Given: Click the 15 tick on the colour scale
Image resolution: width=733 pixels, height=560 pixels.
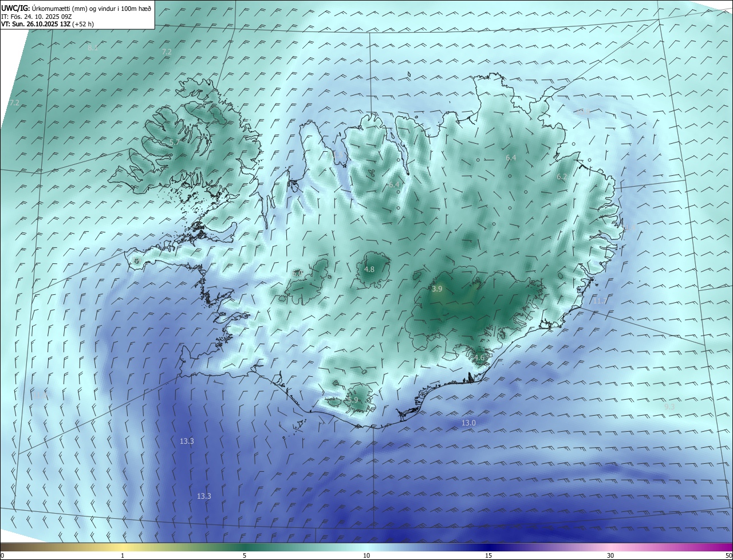Looking at the screenshot, I should [488, 556].
